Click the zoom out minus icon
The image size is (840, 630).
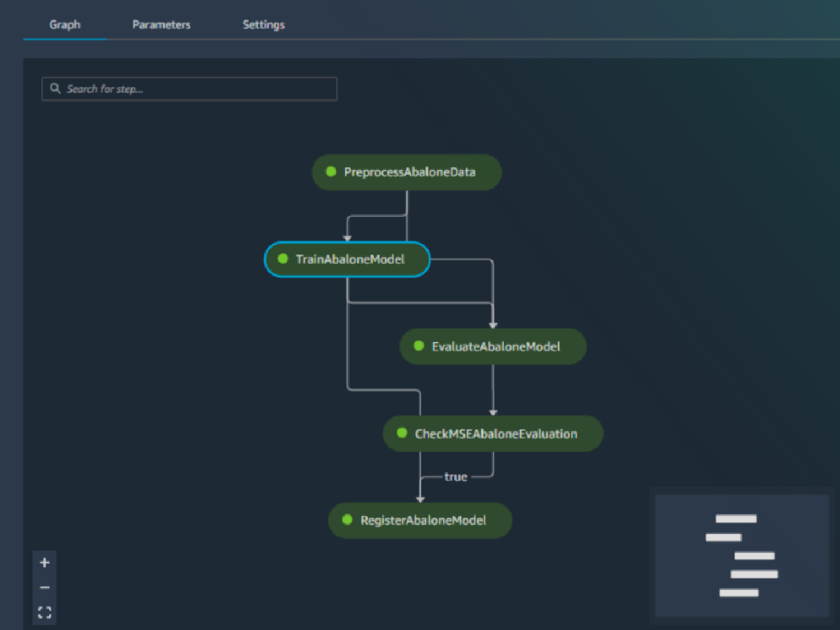[45, 588]
